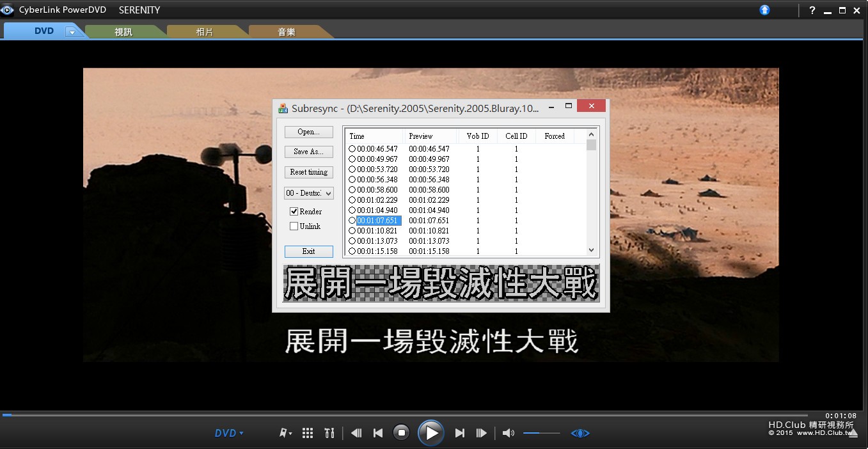Click time cell 00:01:10.821
The image size is (868, 449).
pos(377,231)
